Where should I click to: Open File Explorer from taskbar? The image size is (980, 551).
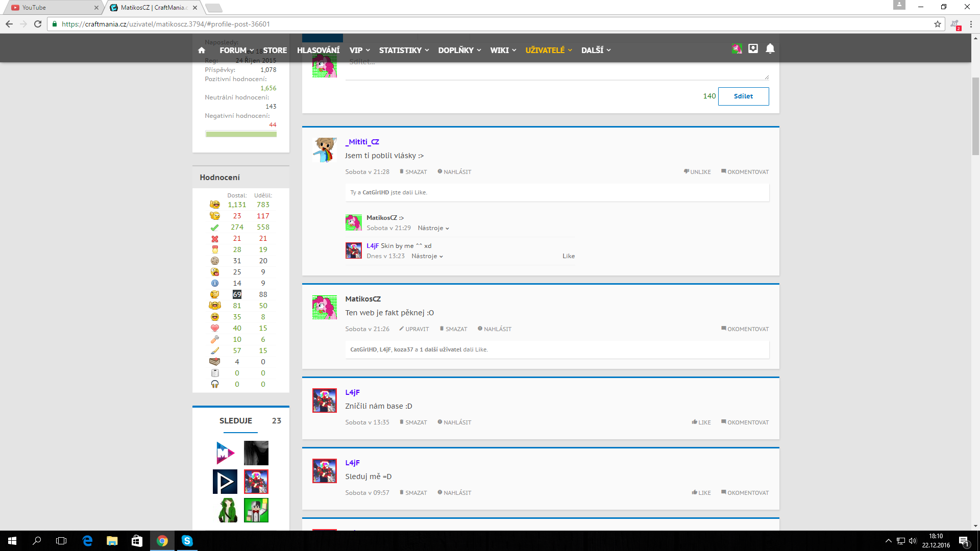112,541
